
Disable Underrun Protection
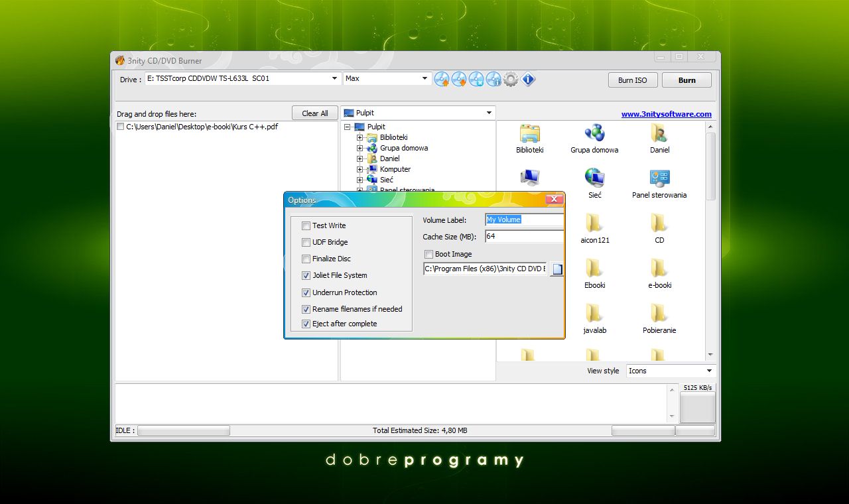point(306,292)
